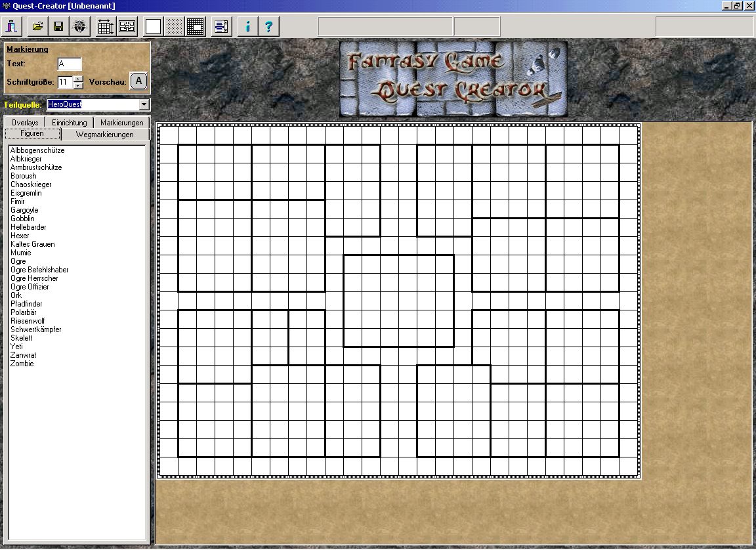
Task: Select the Gargoyle list entry
Action: tap(24, 209)
